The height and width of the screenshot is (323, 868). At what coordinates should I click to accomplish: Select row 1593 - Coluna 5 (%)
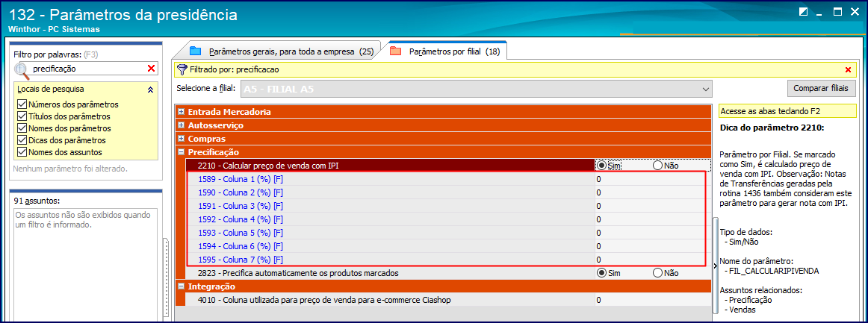click(x=391, y=233)
